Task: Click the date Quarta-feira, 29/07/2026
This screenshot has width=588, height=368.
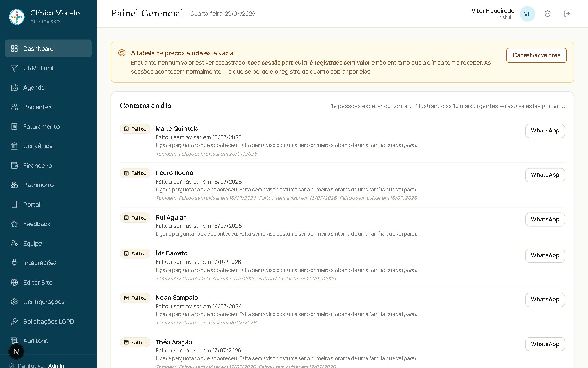Action: tap(223, 14)
